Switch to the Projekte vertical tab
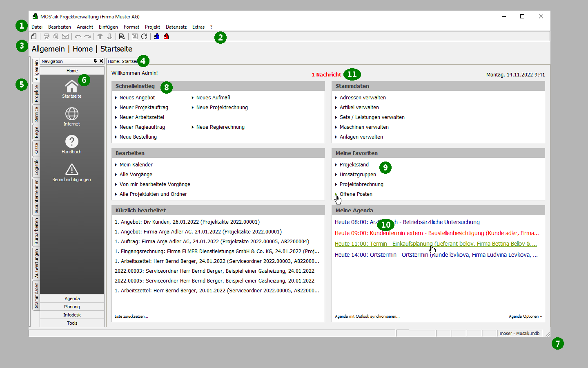The image size is (588, 368). 36,94
